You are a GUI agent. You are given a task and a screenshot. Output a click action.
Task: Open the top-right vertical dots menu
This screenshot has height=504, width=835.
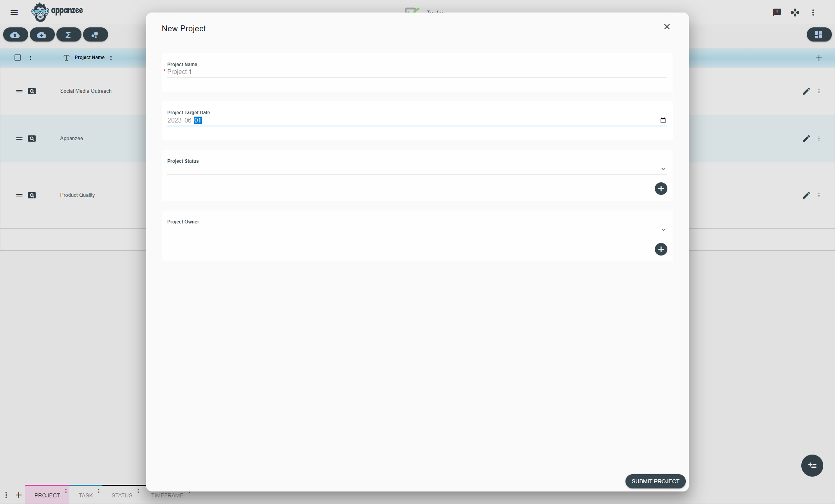coord(813,13)
